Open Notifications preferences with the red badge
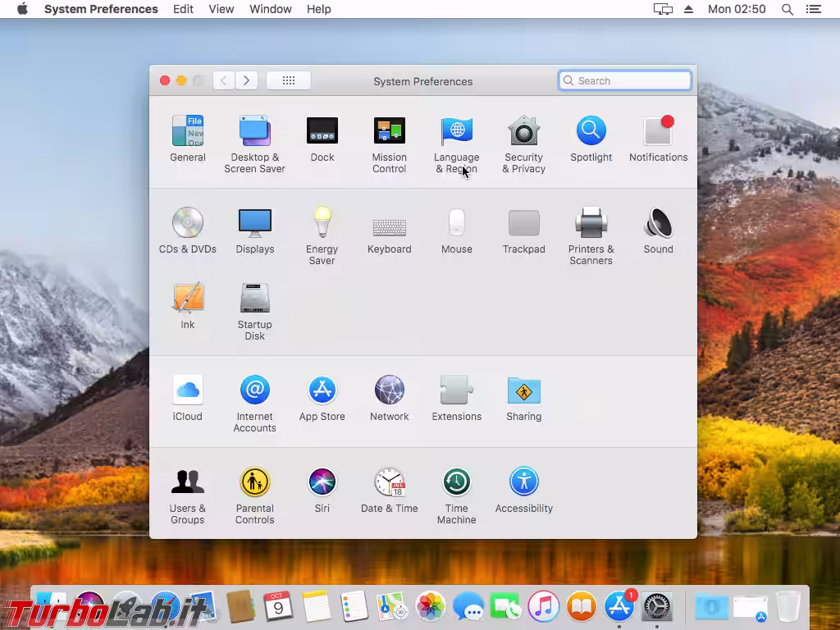This screenshot has height=630, width=840. (659, 131)
